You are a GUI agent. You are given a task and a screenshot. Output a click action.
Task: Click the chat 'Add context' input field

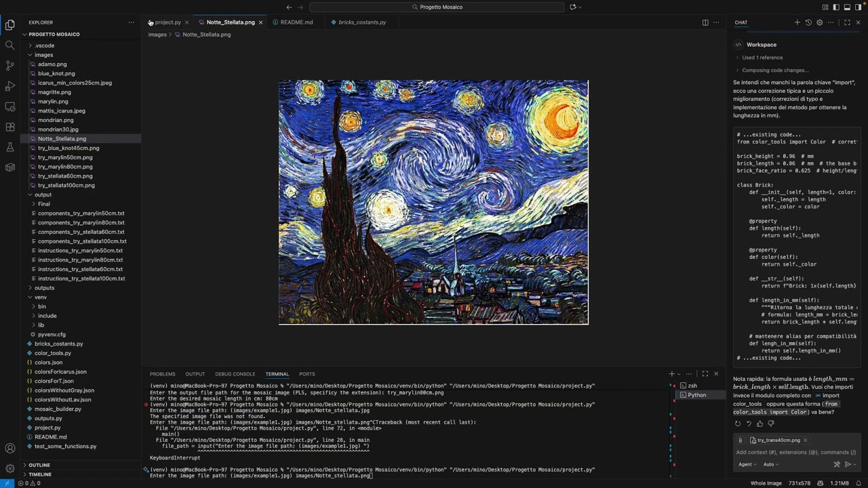(796, 452)
